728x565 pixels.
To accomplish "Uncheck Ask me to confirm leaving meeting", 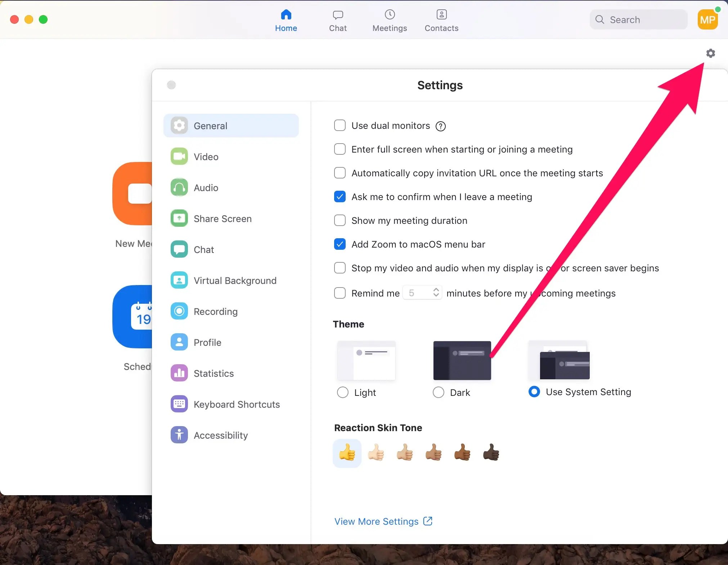I will pos(340,197).
